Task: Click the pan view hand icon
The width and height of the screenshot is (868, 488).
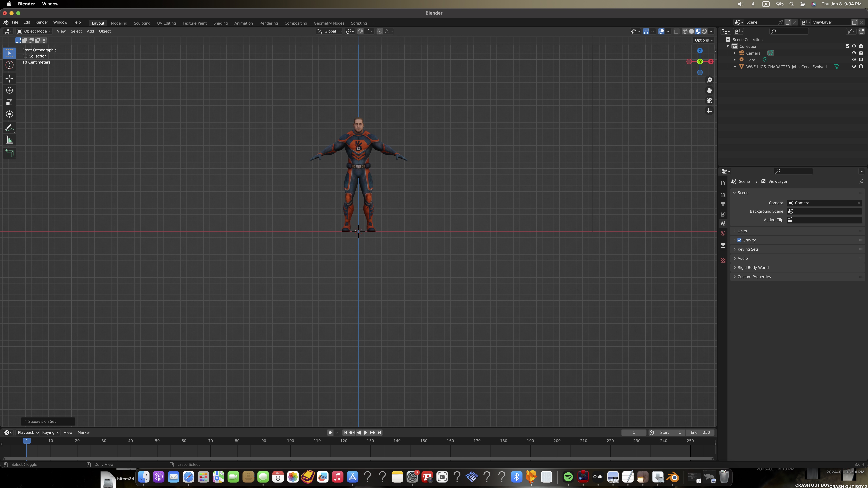Action: click(709, 90)
